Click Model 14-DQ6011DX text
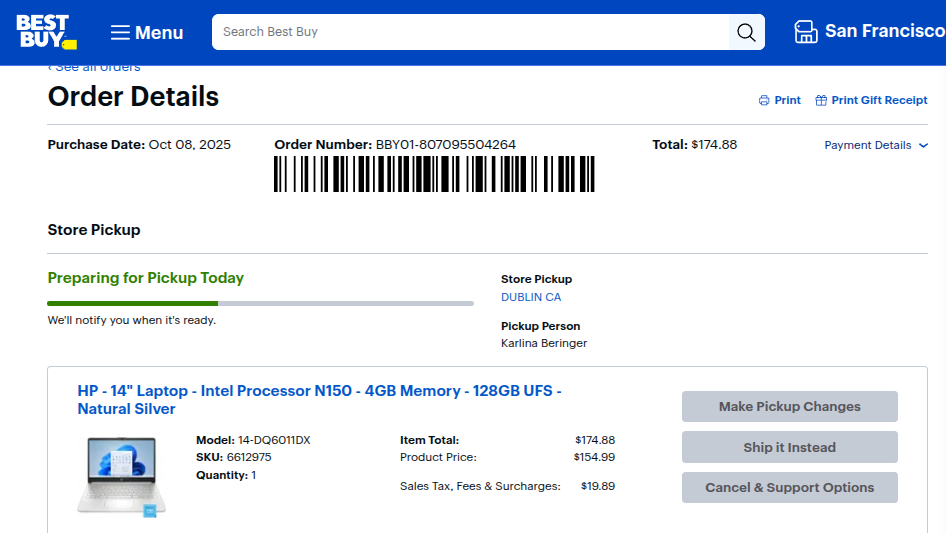Screen dimensions: 946x533 [253, 440]
